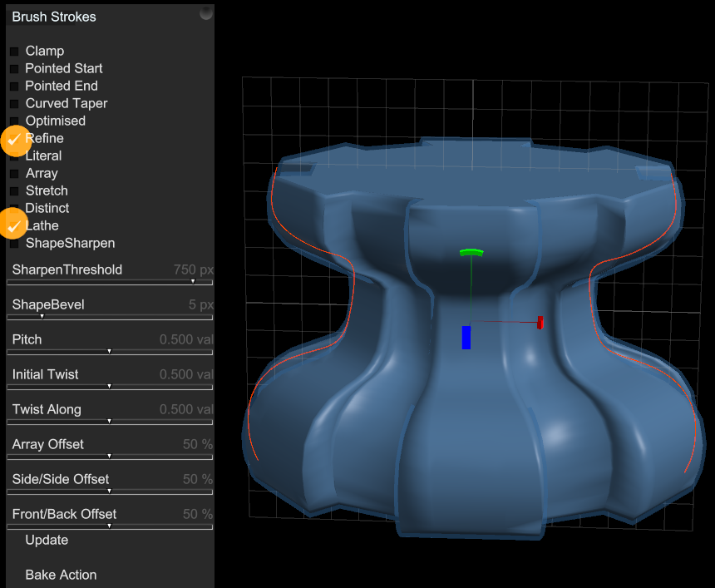
Task: Click the Front/Back Offset 50 % value
Action: click(197, 514)
